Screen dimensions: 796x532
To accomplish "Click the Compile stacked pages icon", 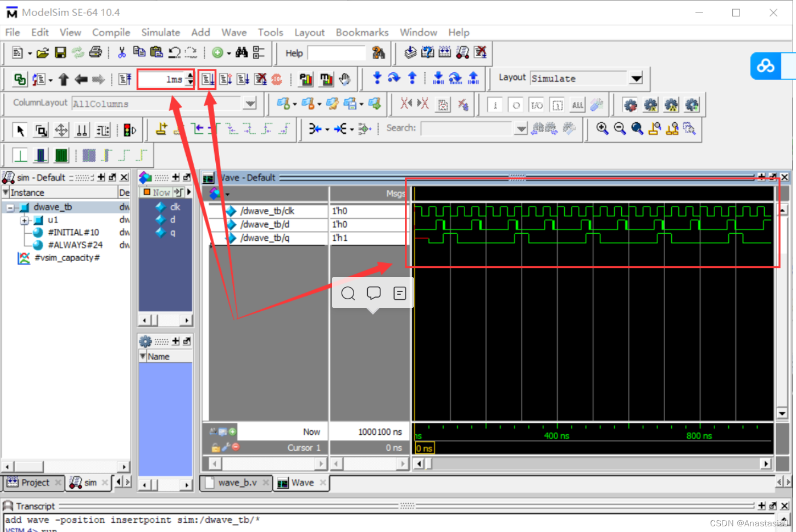I will click(410, 52).
